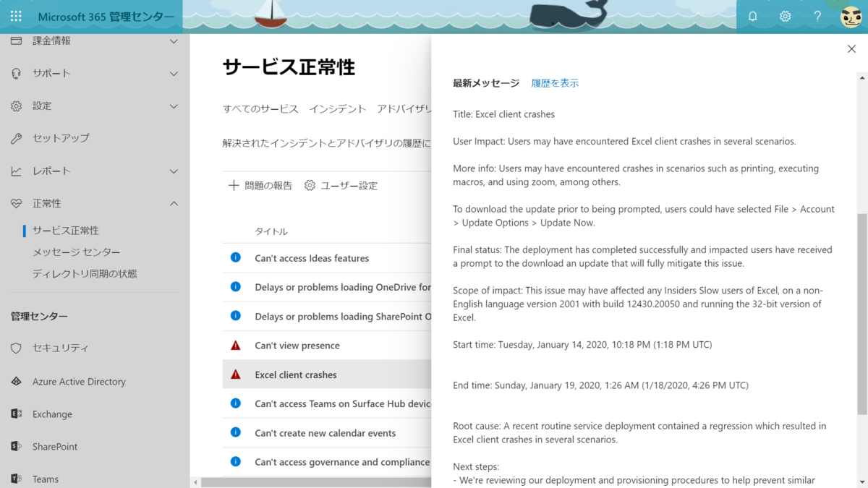The width and height of the screenshot is (868, 488).
Task: Open メッセージ センター in the sidebar
Action: (77, 252)
